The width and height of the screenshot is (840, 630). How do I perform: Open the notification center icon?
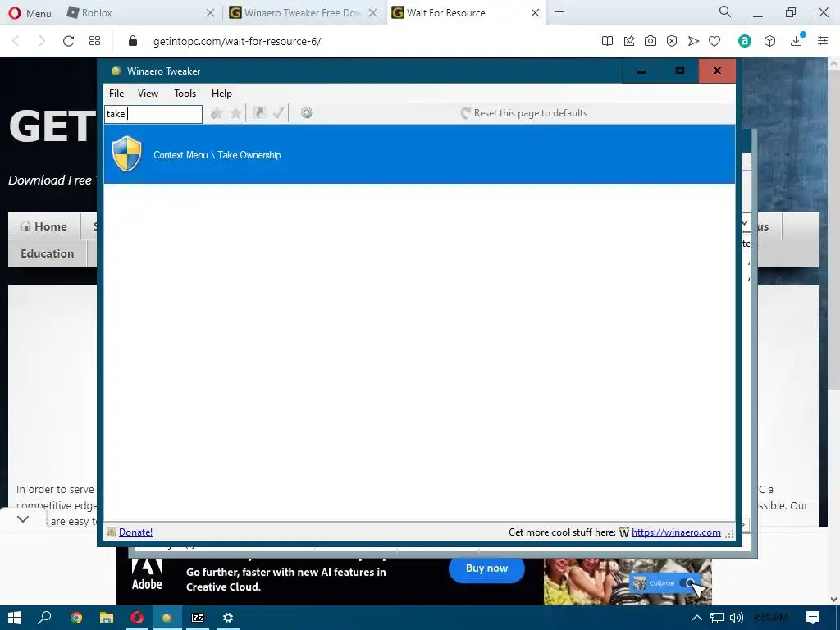coord(813,618)
